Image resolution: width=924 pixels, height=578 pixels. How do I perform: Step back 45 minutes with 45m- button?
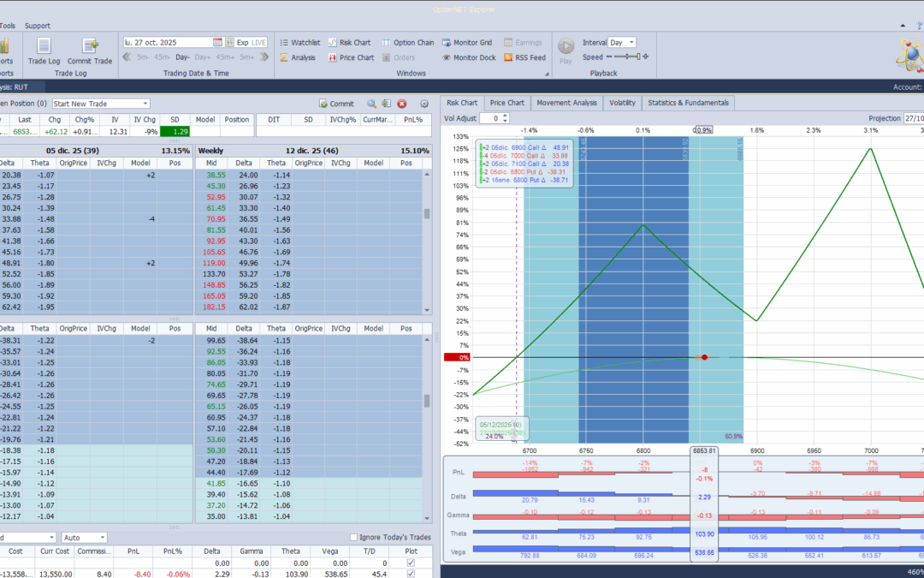click(163, 57)
